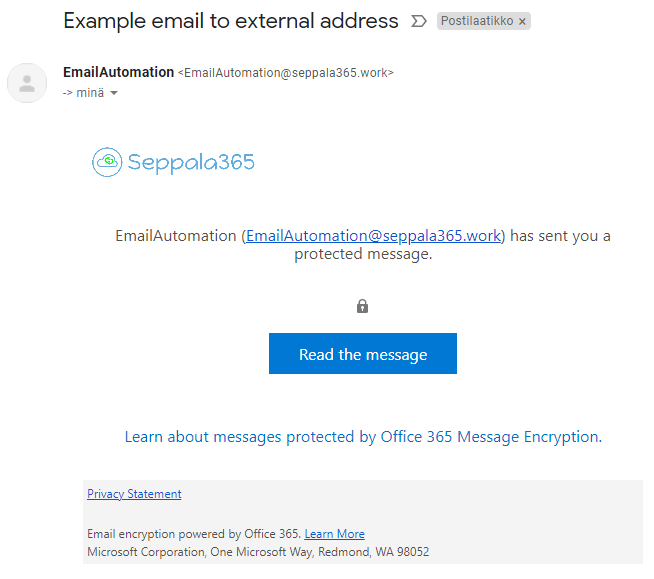Follow the Learn More link in footer
Image resolution: width=654 pixels, height=579 pixels.
click(334, 534)
